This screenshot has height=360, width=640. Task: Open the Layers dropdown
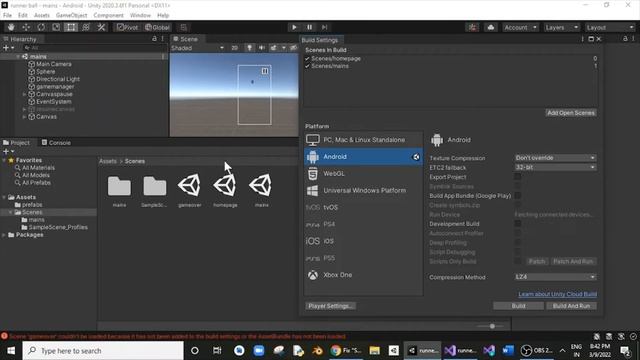pyautogui.click(x=562, y=27)
